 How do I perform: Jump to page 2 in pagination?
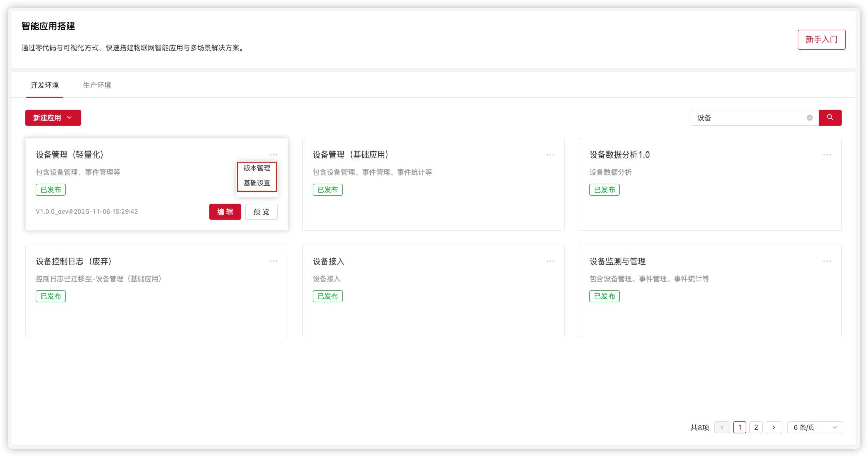tap(756, 427)
